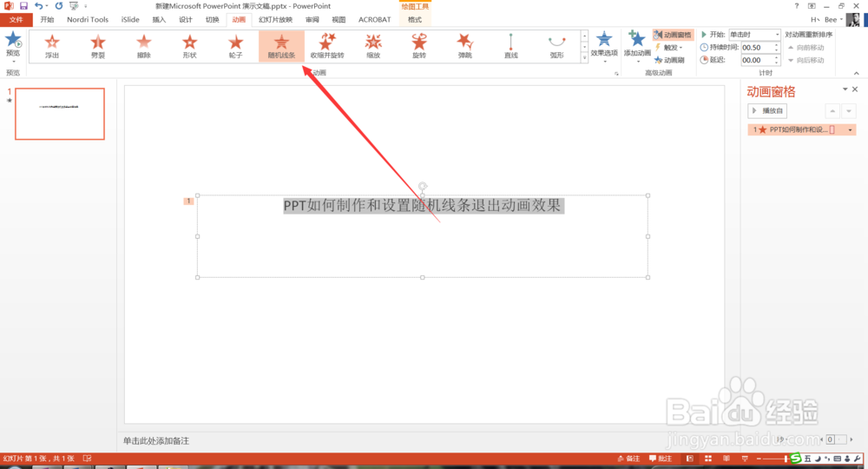Apply the 擦除 wipe exit animation
This screenshot has width=868, height=469.
144,46
